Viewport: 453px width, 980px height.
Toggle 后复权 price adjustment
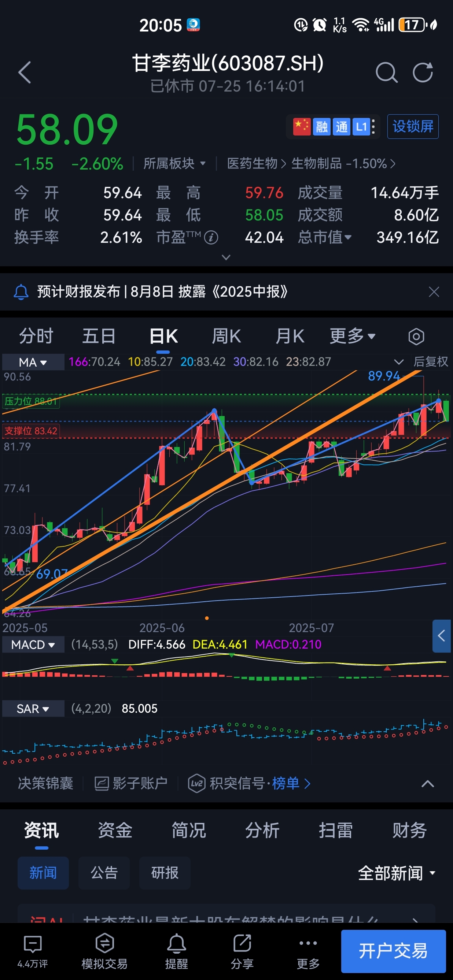pyautogui.click(x=431, y=362)
